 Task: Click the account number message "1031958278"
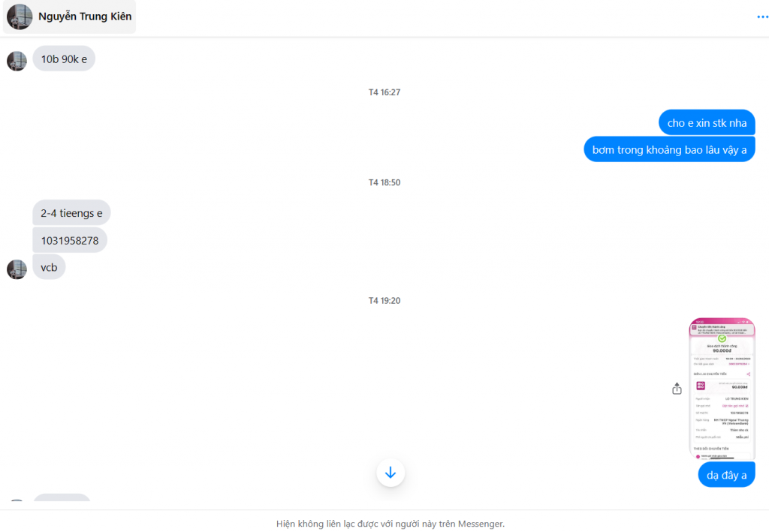pos(70,241)
